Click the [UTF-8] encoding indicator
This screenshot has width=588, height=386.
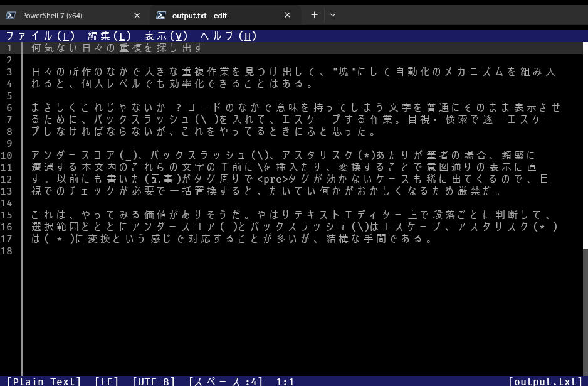pyautogui.click(x=154, y=382)
